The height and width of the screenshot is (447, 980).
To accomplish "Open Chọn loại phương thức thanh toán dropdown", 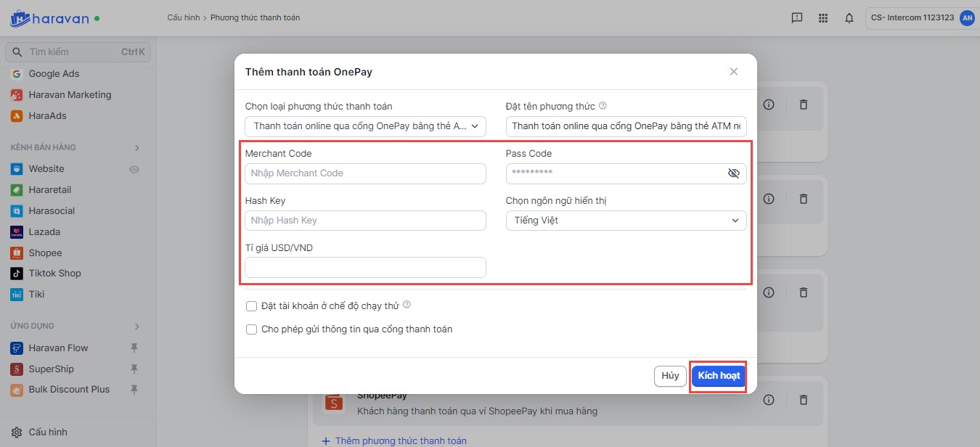I will click(364, 126).
